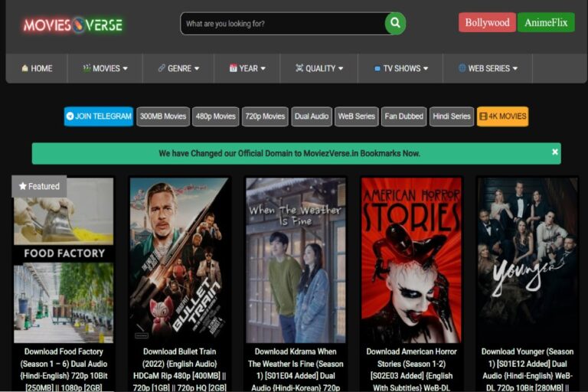Click the 'We have Changed our Official Domain' notice text
Image resolution: width=588 pixels, height=392 pixels.
coord(289,153)
